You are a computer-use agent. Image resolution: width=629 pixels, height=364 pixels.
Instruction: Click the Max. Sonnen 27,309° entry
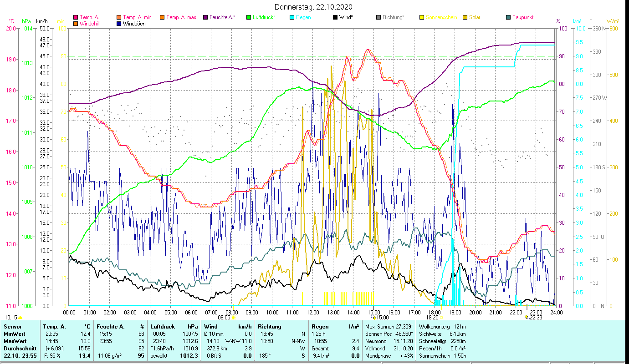[390, 327]
